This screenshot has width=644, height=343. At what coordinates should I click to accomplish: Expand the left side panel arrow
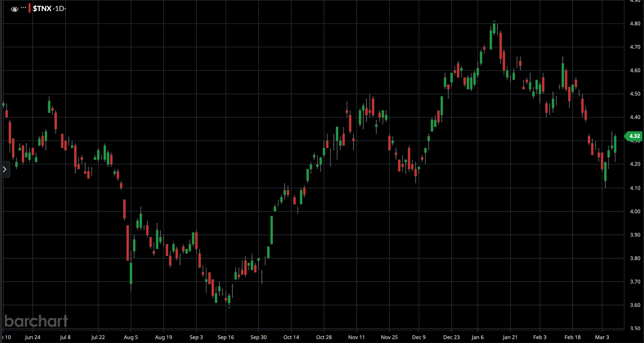pyautogui.click(x=5, y=169)
